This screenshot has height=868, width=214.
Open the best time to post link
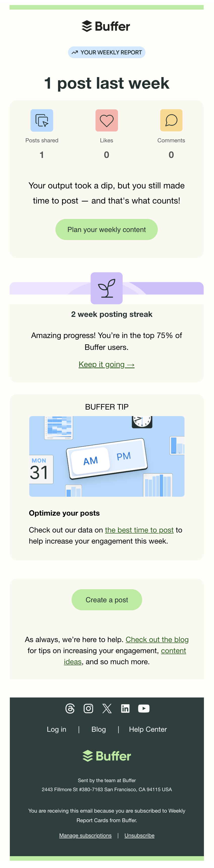pos(139,530)
